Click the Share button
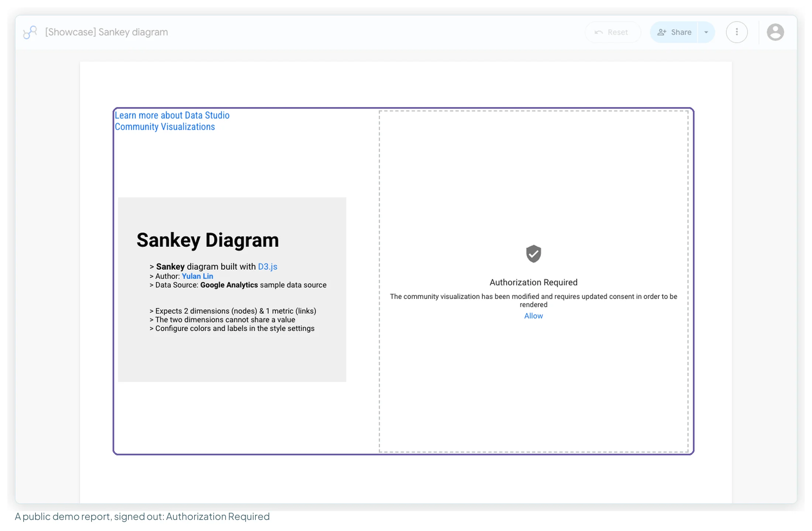 674,32
